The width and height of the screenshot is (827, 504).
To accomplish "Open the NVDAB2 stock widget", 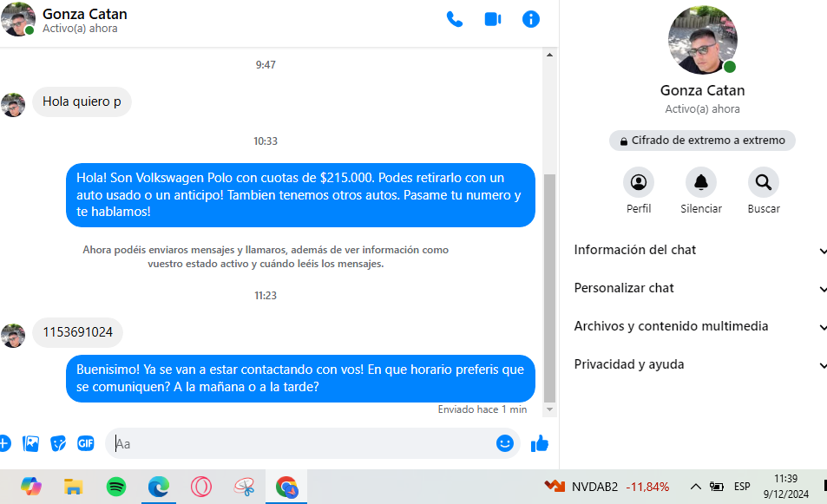I will click(607, 486).
